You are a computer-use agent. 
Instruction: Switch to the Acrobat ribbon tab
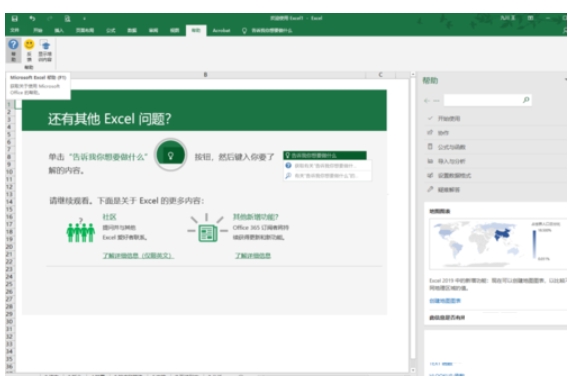pyautogui.click(x=221, y=30)
